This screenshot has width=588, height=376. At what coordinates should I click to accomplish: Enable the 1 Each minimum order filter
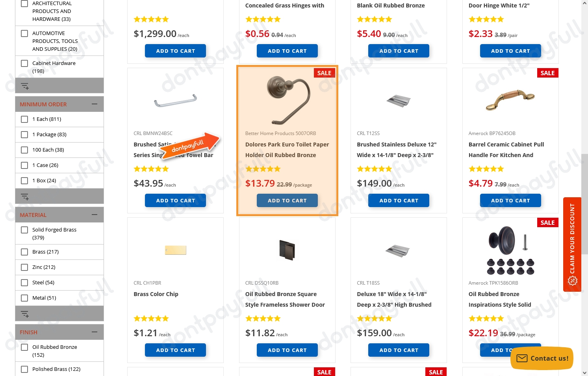[24, 119]
